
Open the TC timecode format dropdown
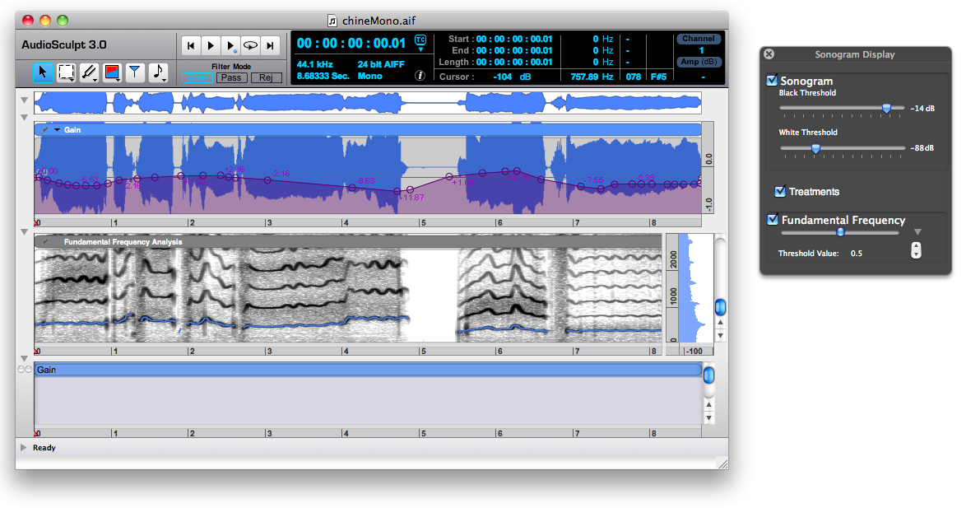coord(420,43)
